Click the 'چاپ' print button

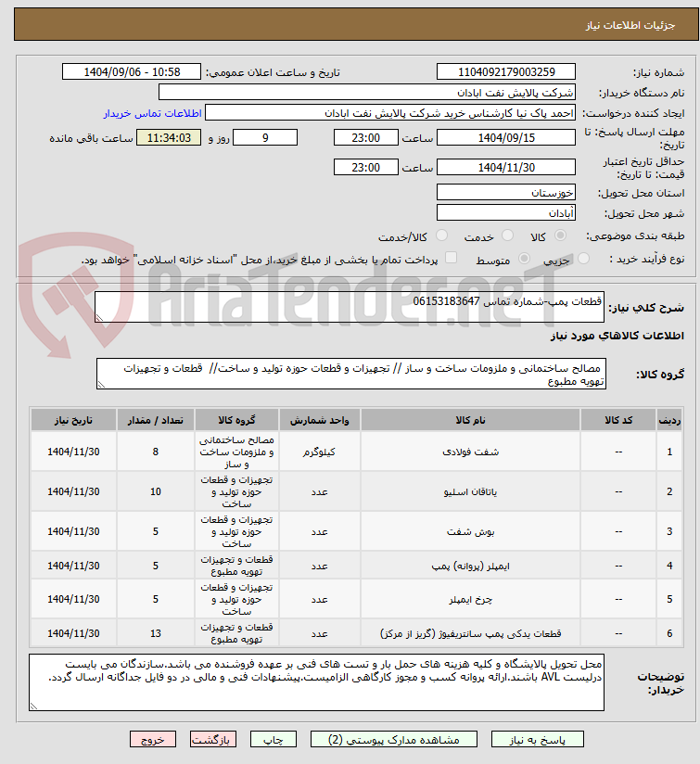pyautogui.click(x=274, y=740)
